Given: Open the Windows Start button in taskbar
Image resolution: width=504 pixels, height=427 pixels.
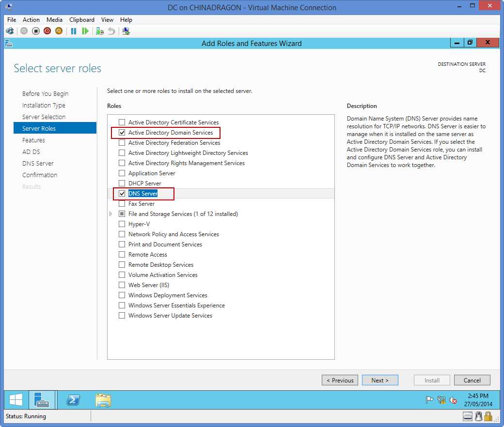Looking at the screenshot, I should pos(16,400).
